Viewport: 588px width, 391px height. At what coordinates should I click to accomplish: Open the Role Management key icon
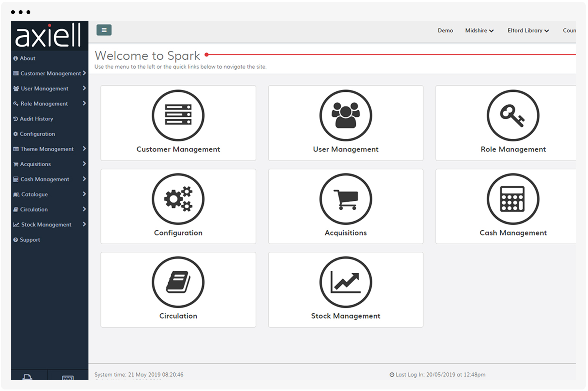click(x=513, y=116)
